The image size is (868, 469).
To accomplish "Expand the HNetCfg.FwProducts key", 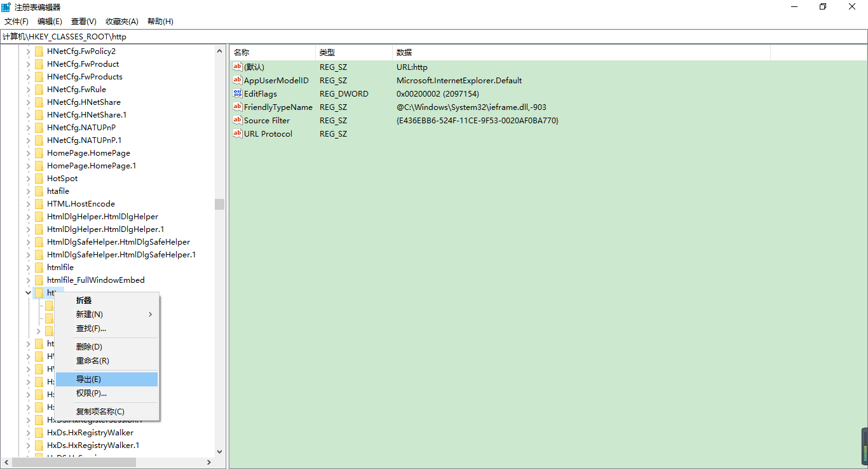I will (x=28, y=77).
